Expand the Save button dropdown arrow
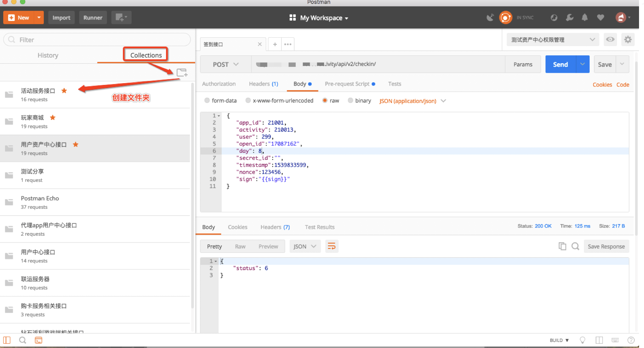This screenshot has height=348, width=644. 622,64
